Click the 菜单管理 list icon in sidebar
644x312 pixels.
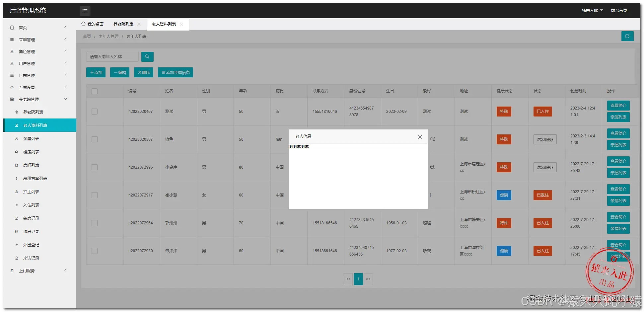(x=12, y=39)
